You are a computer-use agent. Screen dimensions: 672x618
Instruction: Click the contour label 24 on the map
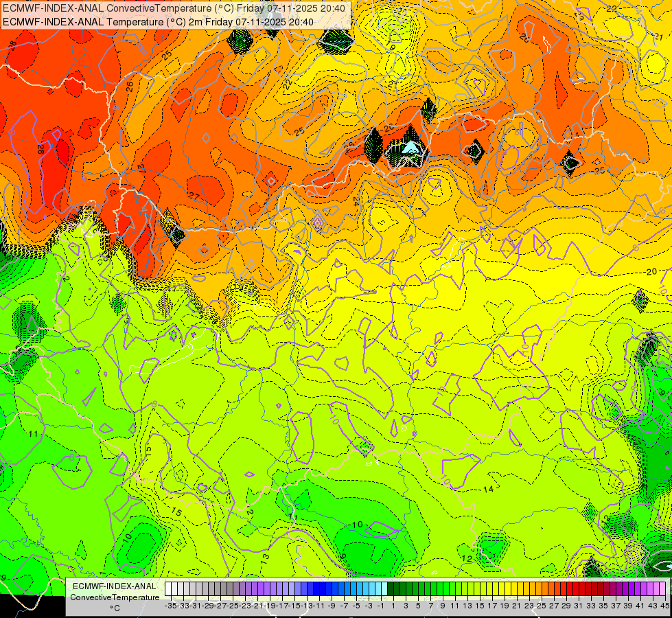(356, 201)
